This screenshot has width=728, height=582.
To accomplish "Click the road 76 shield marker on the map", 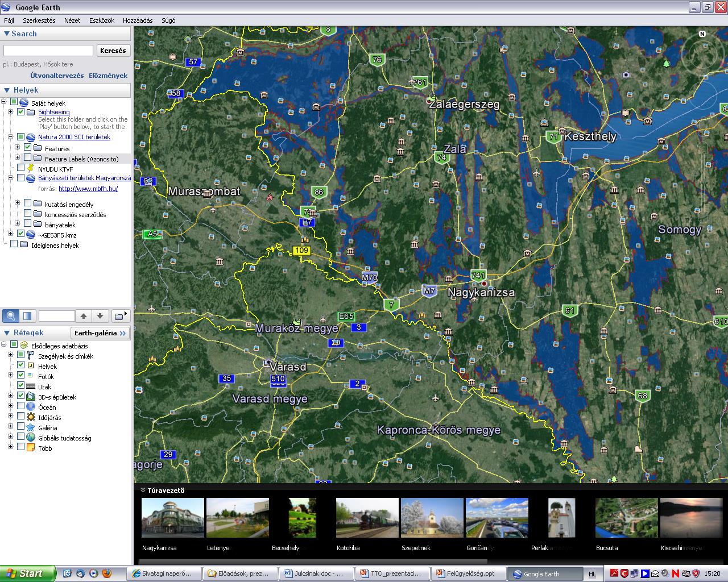I will (377, 60).
